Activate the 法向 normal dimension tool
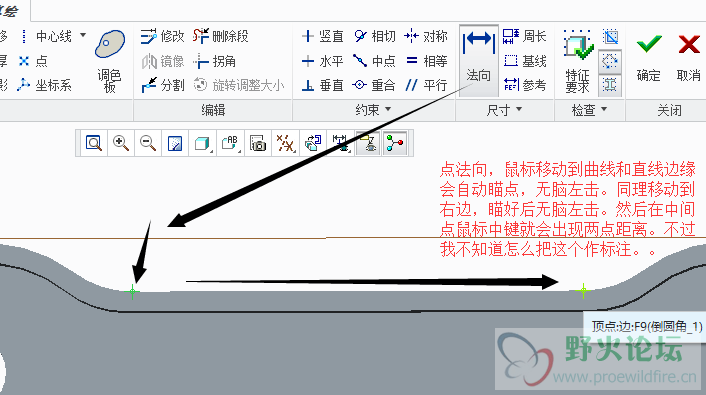 (479, 60)
